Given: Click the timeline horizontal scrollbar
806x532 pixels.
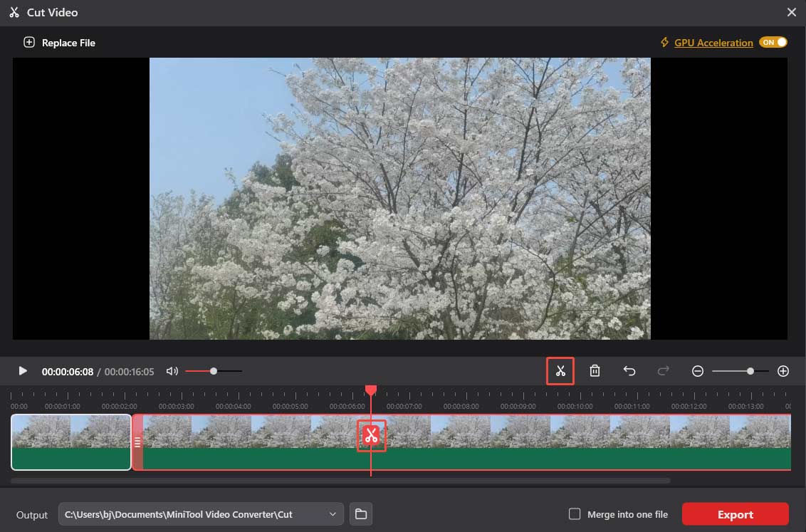Looking at the screenshot, I should click(x=340, y=481).
